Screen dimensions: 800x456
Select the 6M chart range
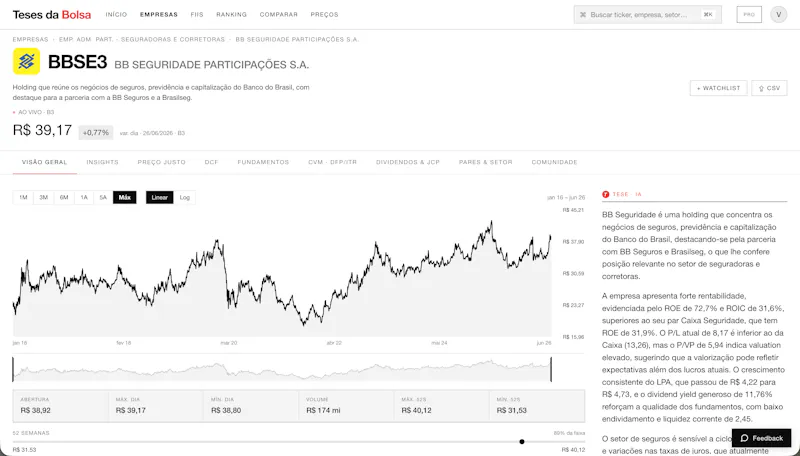[x=64, y=197]
